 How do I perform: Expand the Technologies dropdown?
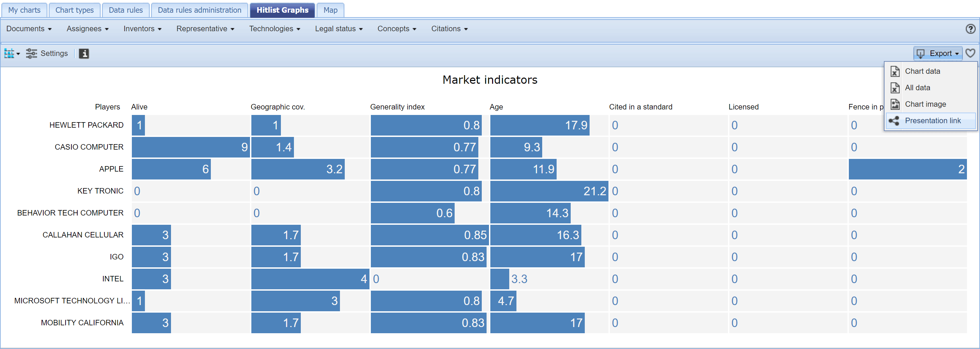pyautogui.click(x=275, y=29)
